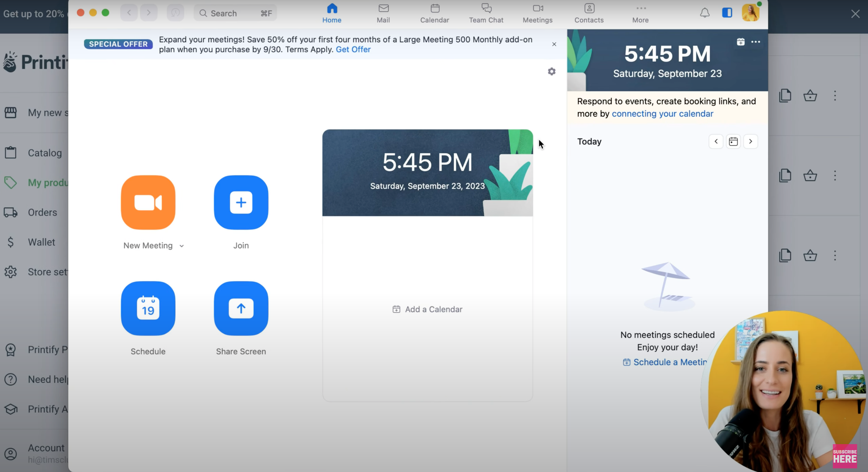Click the notifications bell icon

(x=704, y=13)
